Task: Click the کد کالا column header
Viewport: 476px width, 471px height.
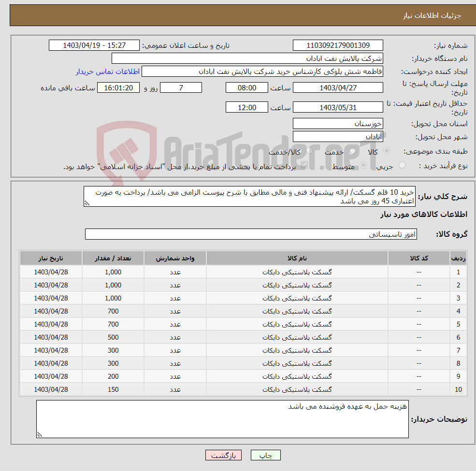Action: 419,258
